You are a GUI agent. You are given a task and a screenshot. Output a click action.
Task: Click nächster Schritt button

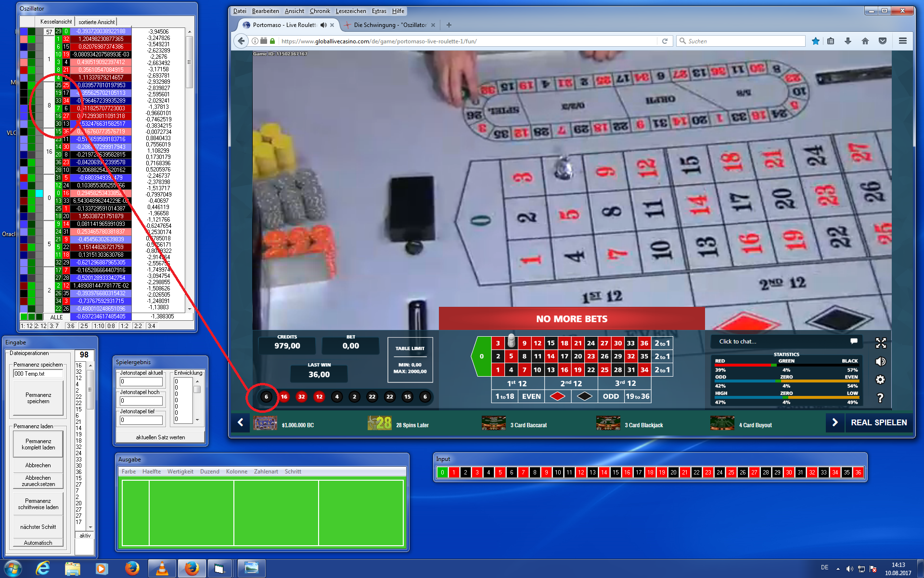coord(38,527)
